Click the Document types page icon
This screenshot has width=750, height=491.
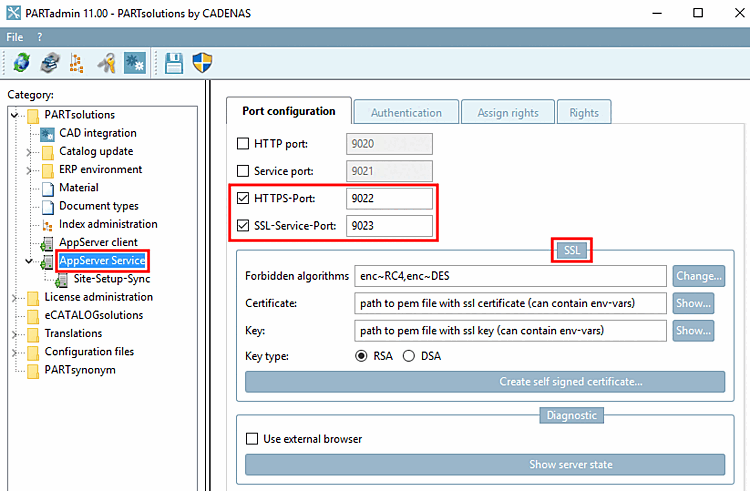[x=48, y=207]
